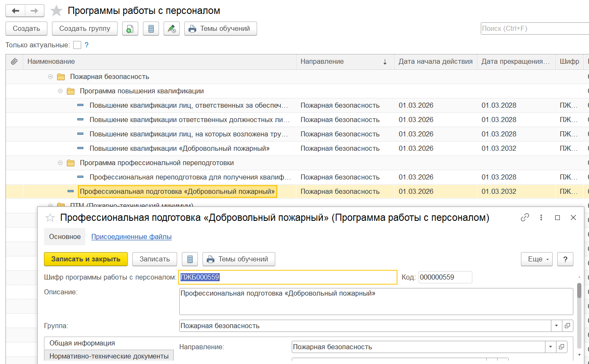Select highlighted row Профессиональная подготовка «Добровольный пожарный»
The height and width of the screenshot is (364, 589).
coord(297,191)
